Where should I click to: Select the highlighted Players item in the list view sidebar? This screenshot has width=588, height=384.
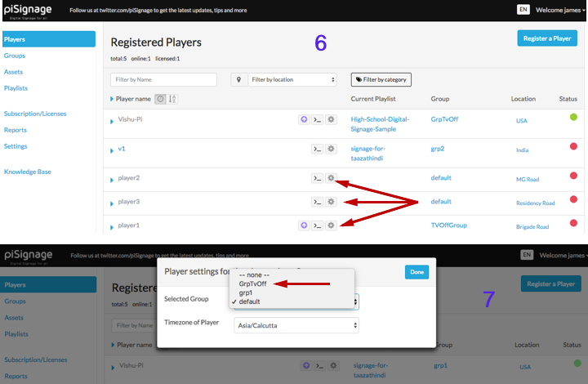(x=49, y=39)
